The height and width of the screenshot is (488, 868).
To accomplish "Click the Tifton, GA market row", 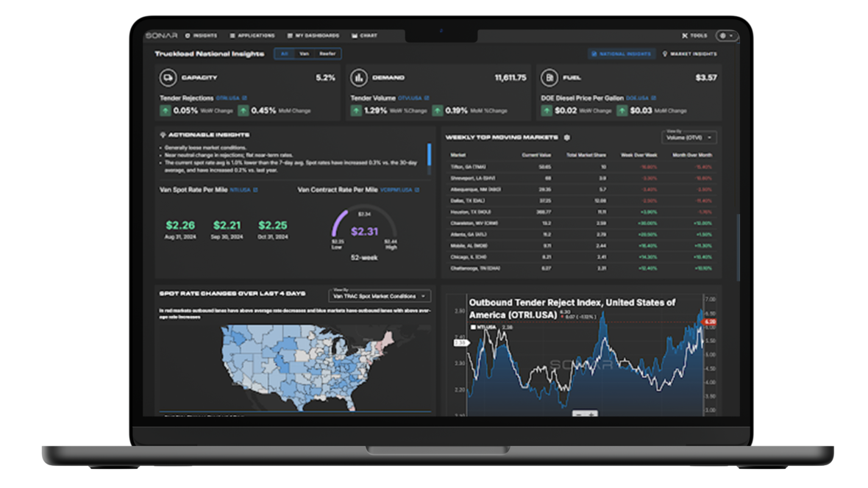I will tap(581, 167).
